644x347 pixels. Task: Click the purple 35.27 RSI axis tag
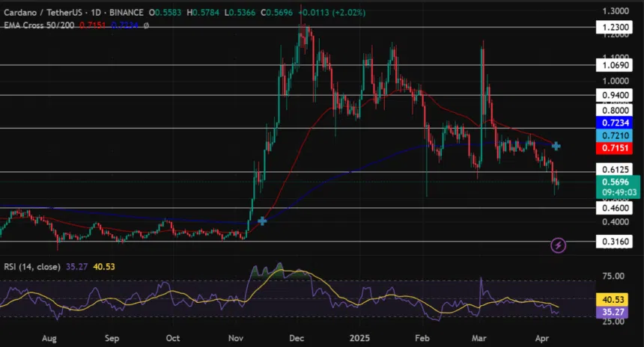[613, 312]
